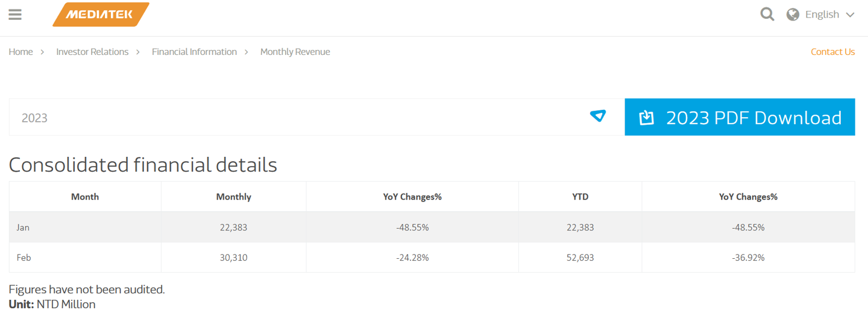Open Financial Information breadcrumb
Viewport: 868px width, 327px height.
click(194, 52)
